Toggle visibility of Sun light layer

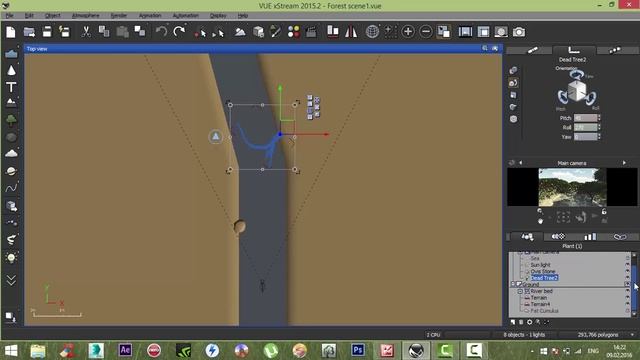[627, 265]
